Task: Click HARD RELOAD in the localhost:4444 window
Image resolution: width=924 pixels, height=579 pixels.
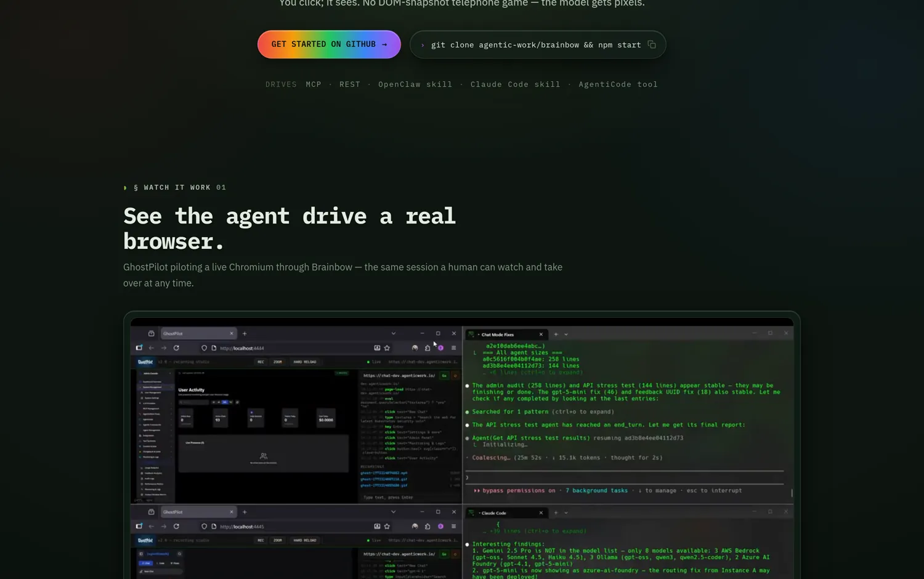Action: [305, 362]
